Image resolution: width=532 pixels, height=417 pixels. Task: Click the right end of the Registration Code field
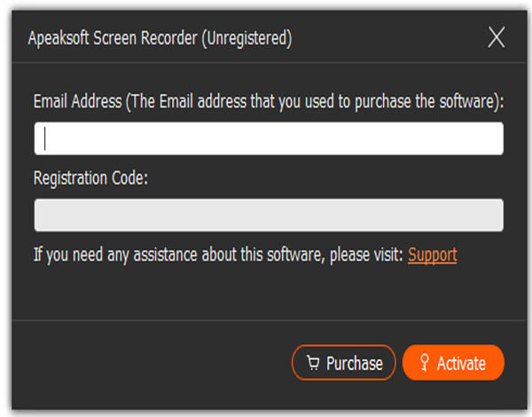coord(496,215)
